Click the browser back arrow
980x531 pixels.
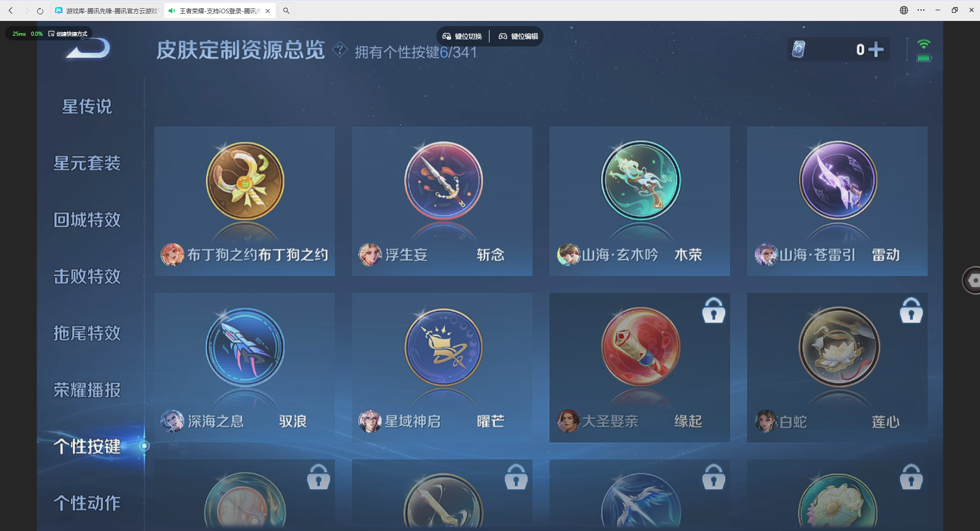pyautogui.click(x=11, y=11)
